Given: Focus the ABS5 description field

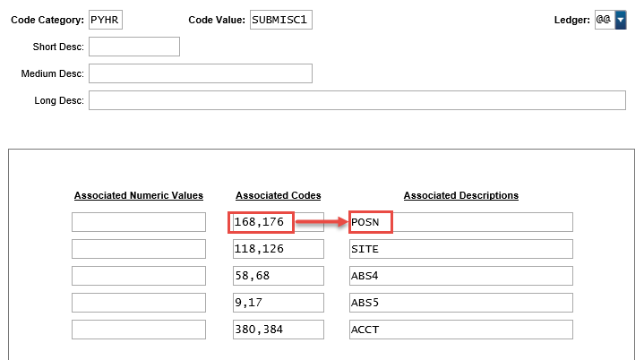Looking at the screenshot, I should click(460, 303).
